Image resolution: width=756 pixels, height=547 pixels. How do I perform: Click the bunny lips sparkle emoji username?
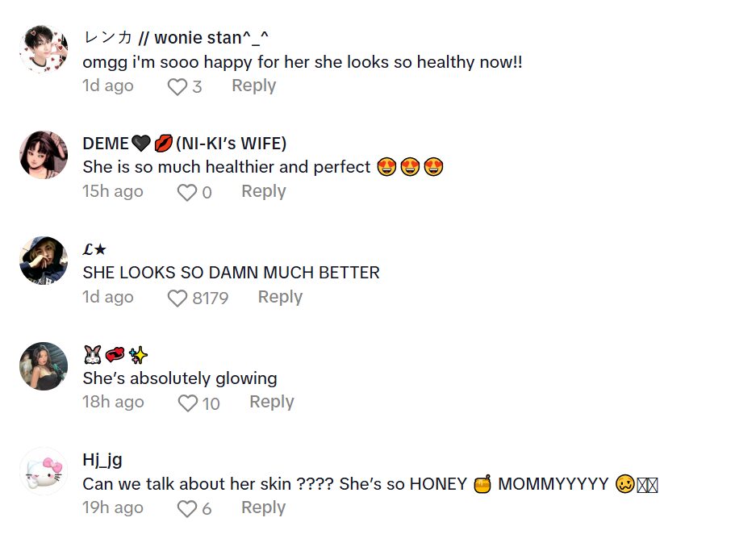pyautogui.click(x=115, y=355)
